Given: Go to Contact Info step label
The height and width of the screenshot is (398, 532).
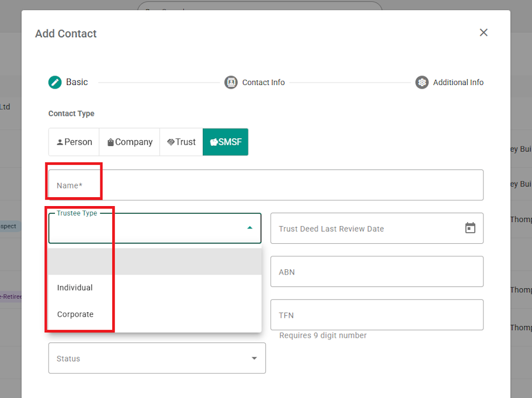Looking at the screenshot, I should pos(263,83).
